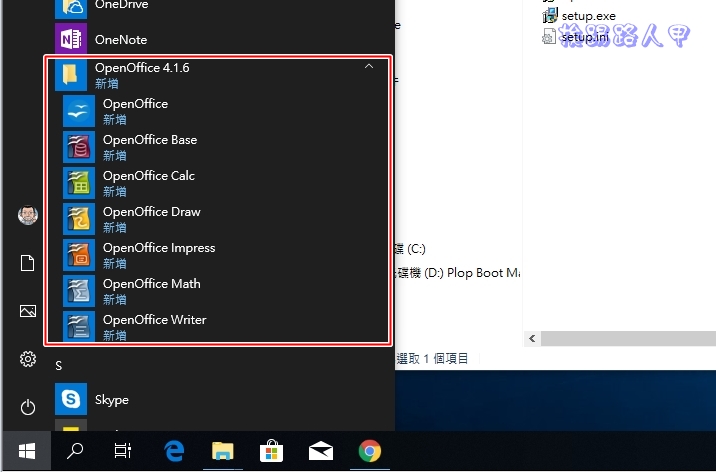Image resolution: width=716 pixels, height=472 pixels.
Task: Open the OpenOffice Impress presentation icon
Action: click(79, 255)
